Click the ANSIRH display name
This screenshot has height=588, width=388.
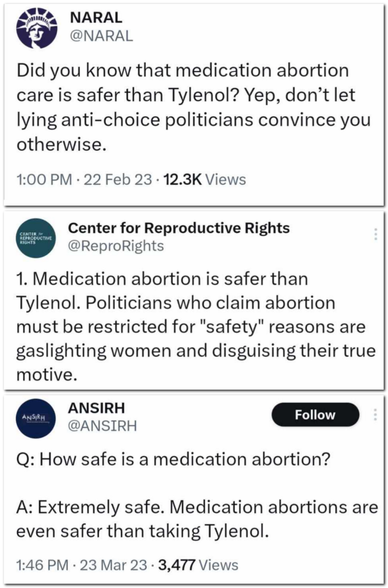coord(96,408)
